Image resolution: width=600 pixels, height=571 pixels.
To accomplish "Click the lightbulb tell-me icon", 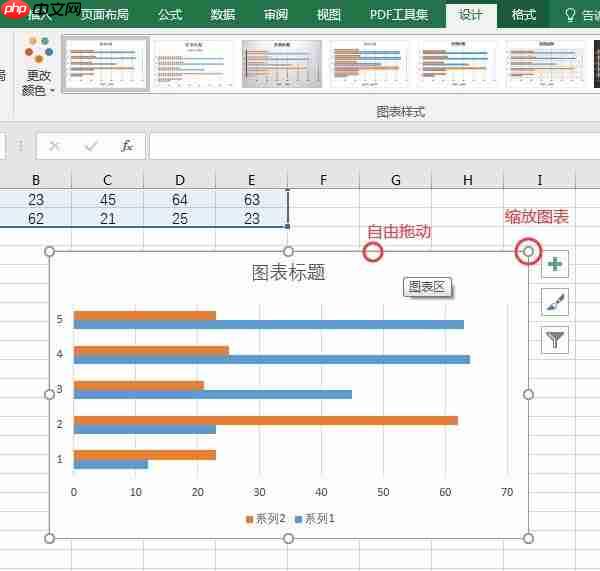I will pyautogui.click(x=570, y=15).
